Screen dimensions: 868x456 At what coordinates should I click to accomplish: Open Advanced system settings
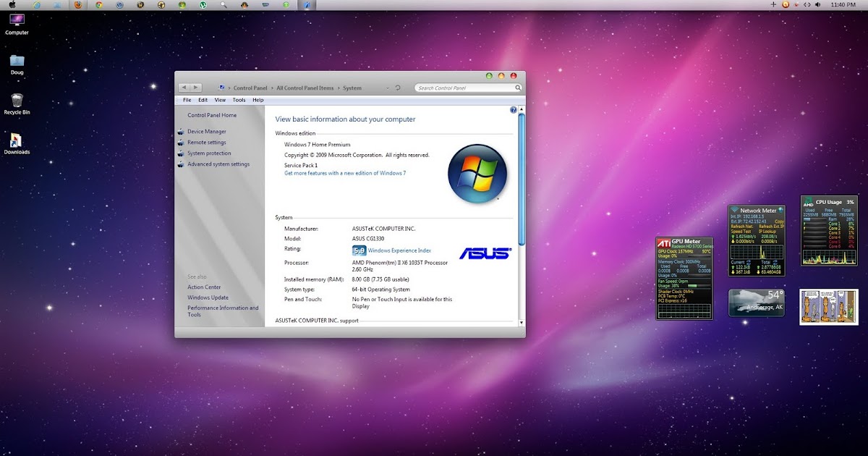tap(218, 164)
